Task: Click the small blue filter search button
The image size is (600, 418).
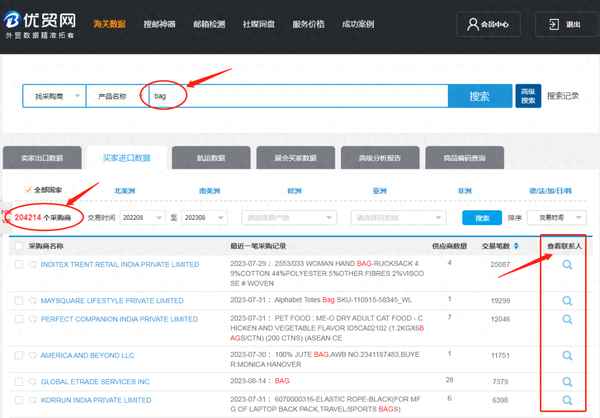Action: [482, 217]
